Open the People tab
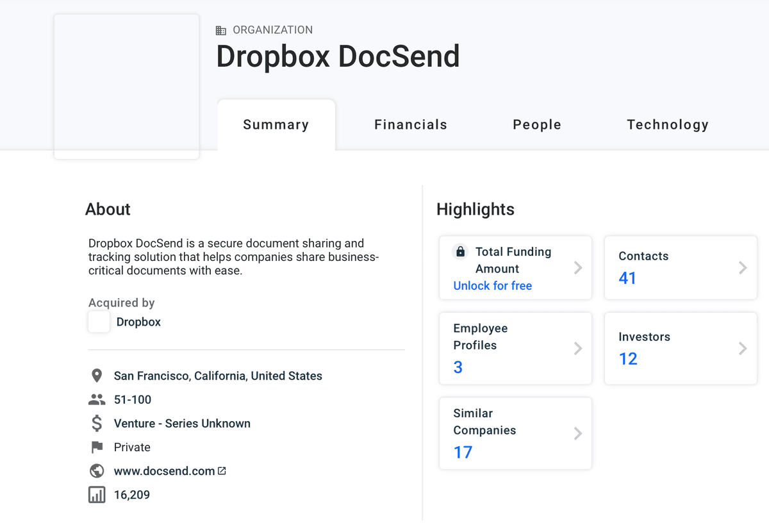769x532 pixels. 537,124
